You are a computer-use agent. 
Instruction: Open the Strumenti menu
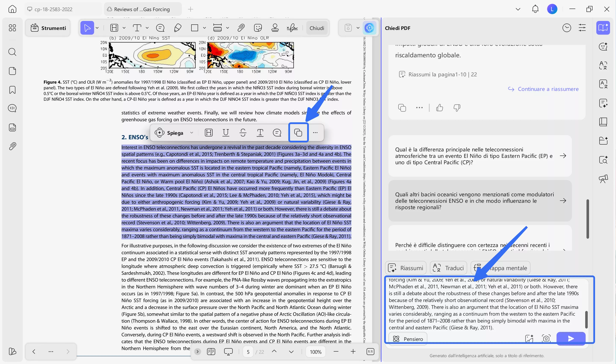[48, 28]
